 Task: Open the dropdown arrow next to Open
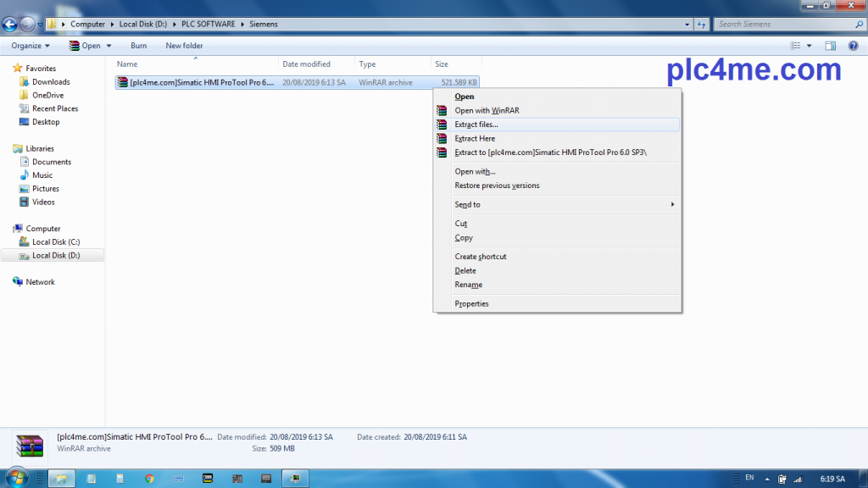(x=110, y=46)
